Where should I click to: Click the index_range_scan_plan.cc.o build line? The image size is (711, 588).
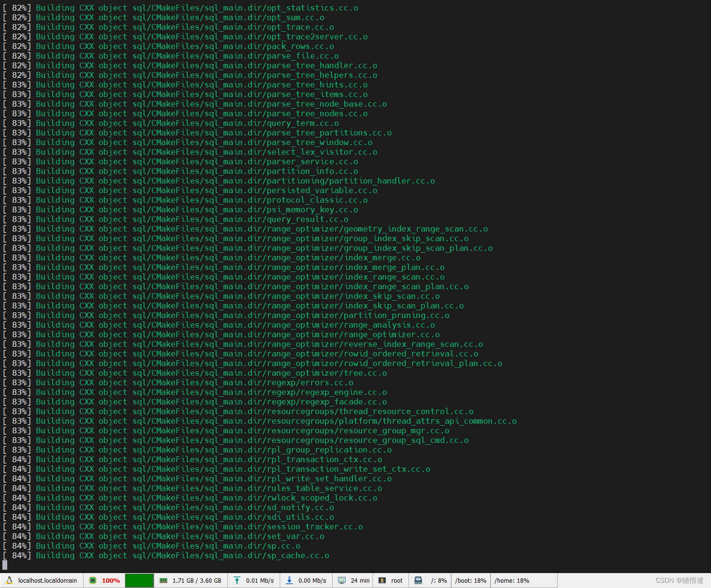click(x=236, y=286)
